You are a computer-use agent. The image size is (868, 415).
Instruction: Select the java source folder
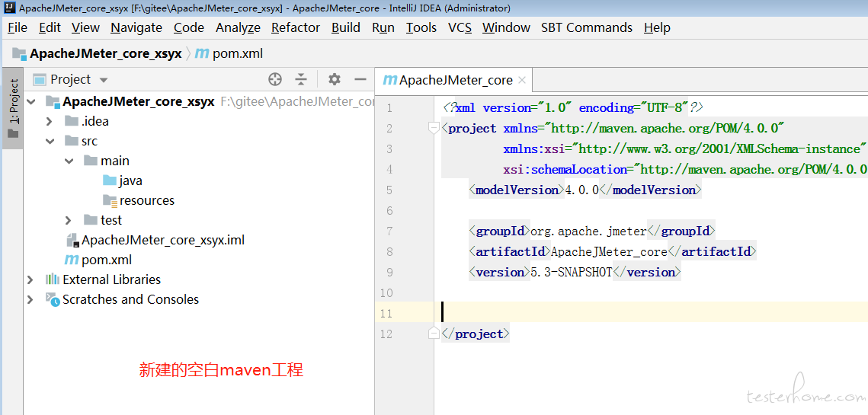coord(130,181)
